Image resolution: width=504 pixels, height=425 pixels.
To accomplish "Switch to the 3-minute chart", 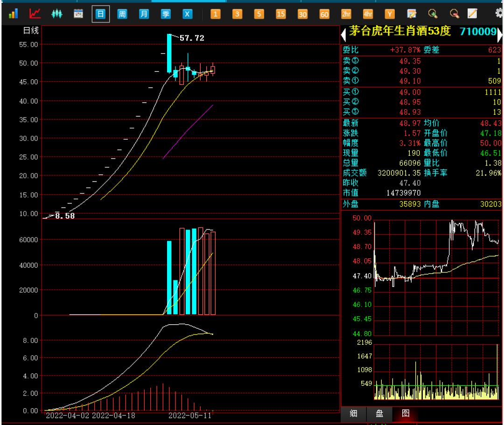I will [237, 14].
